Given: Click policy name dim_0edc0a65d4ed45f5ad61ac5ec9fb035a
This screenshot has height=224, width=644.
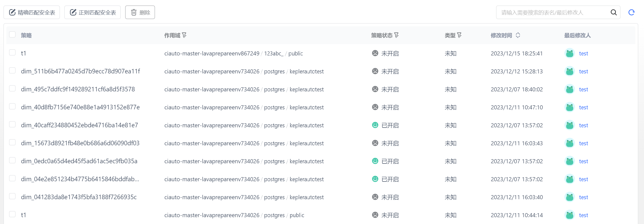Looking at the screenshot, I should (79, 161).
